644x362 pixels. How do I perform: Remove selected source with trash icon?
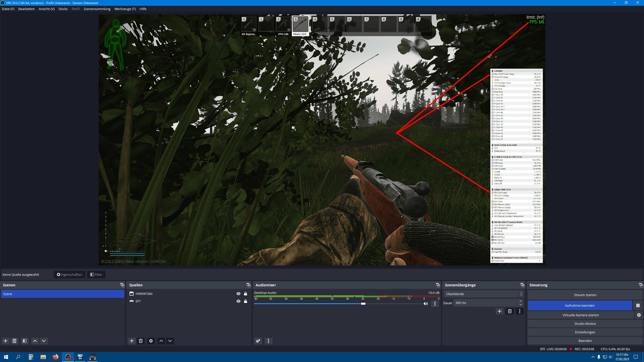pyautogui.click(x=141, y=341)
